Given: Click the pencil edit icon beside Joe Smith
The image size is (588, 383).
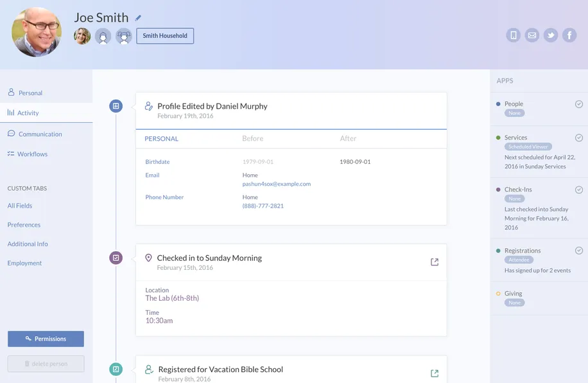Looking at the screenshot, I should click(x=138, y=18).
